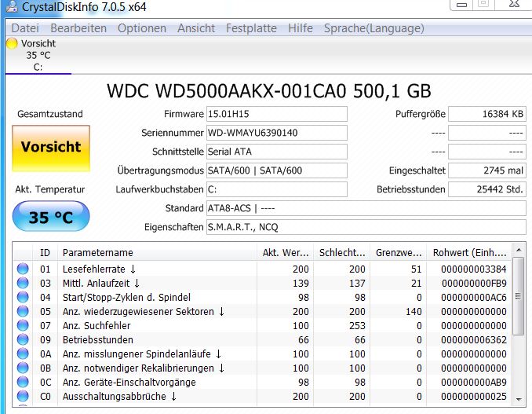The height and width of the screenshot is (414, 532).
Task: Select the Anz. Suchfehler parameter name
Action: (x=97, y=326)
